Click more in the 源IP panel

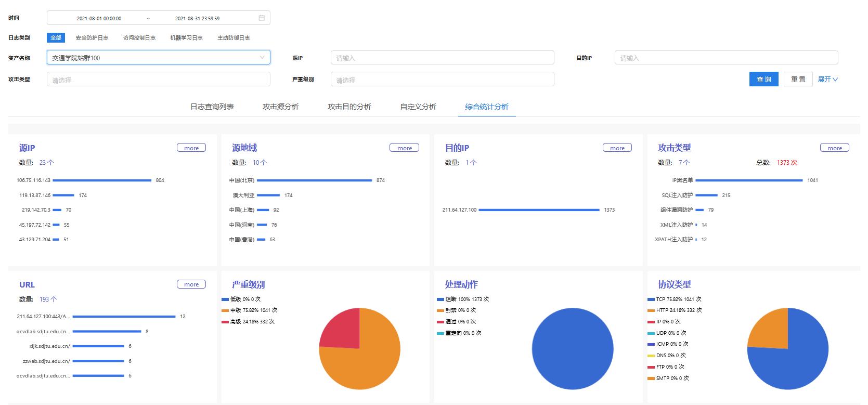tap(191, 148)
